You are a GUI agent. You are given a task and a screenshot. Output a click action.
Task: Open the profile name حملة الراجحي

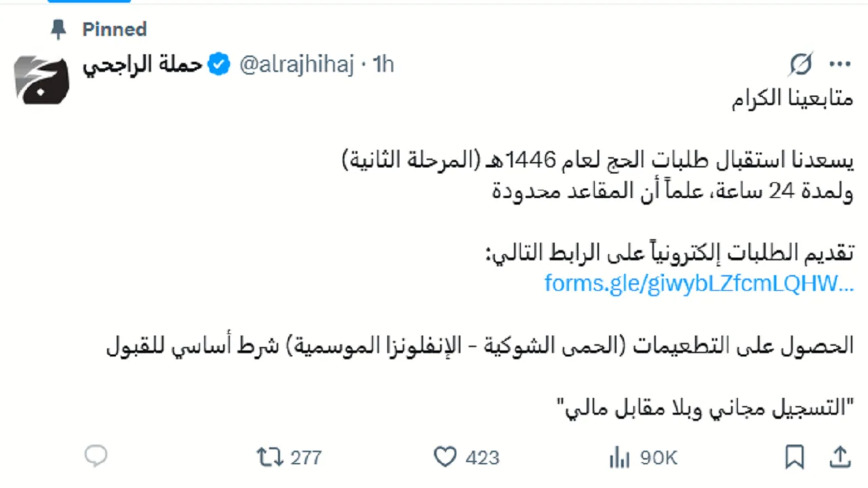[142, 65]
